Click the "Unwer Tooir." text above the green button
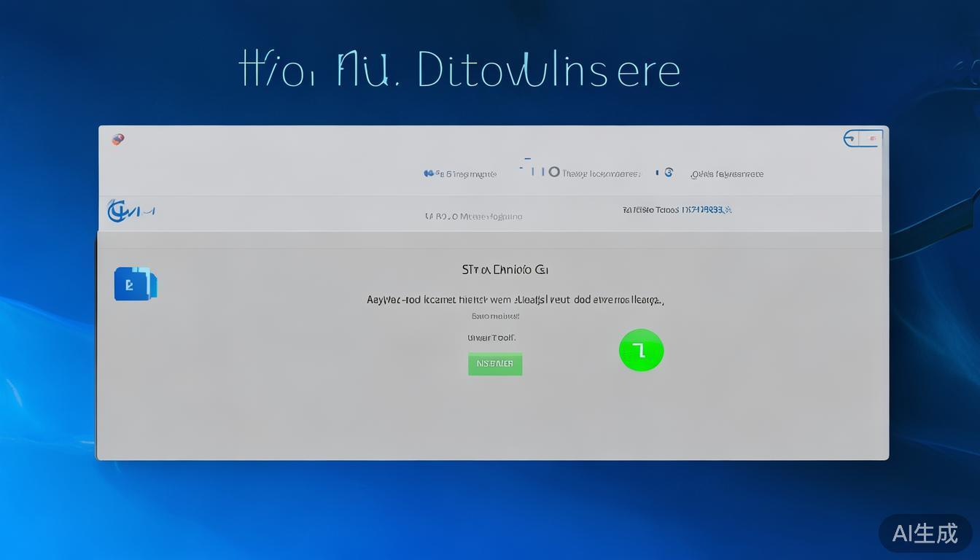 (491, 338)
